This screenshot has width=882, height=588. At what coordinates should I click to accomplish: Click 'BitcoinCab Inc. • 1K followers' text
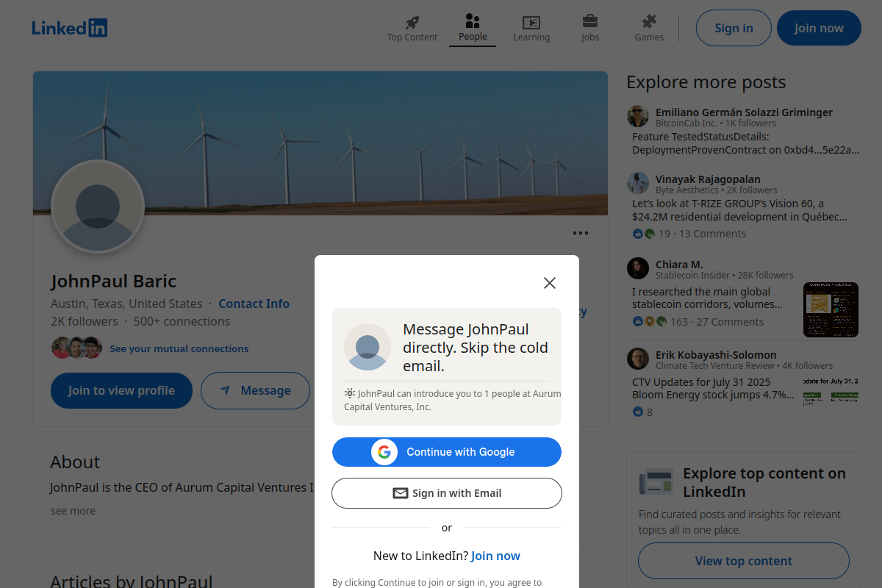[x=716, y=123]
